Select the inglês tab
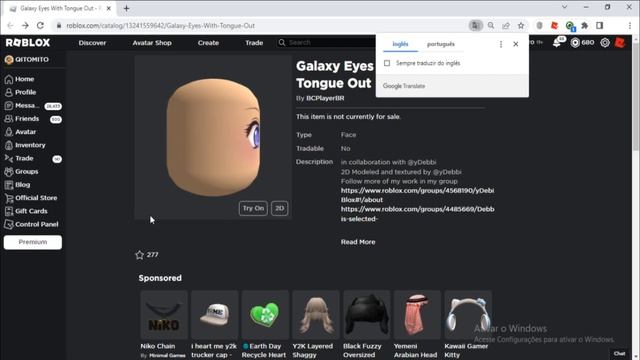 [x=400, y=44]
